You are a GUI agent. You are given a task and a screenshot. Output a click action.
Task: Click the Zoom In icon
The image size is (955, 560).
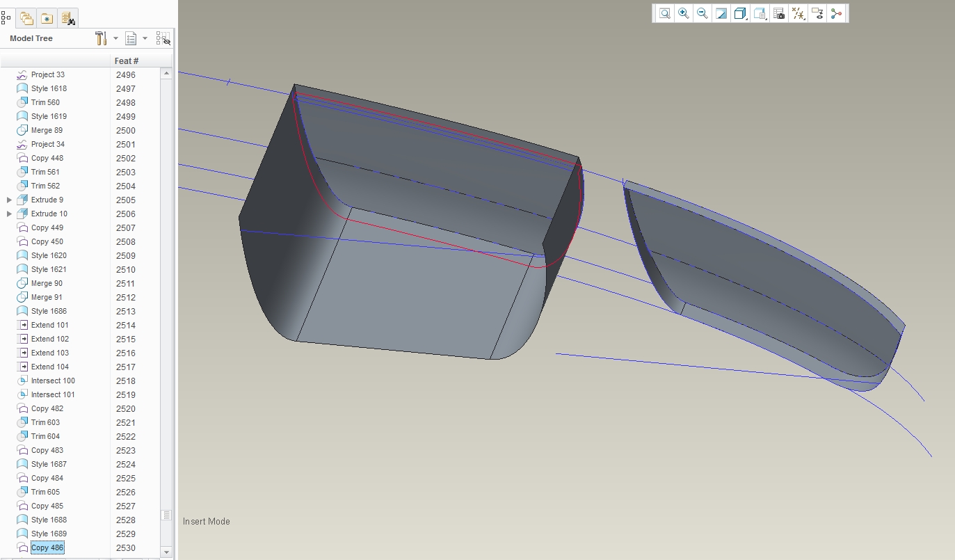point(684,13)
